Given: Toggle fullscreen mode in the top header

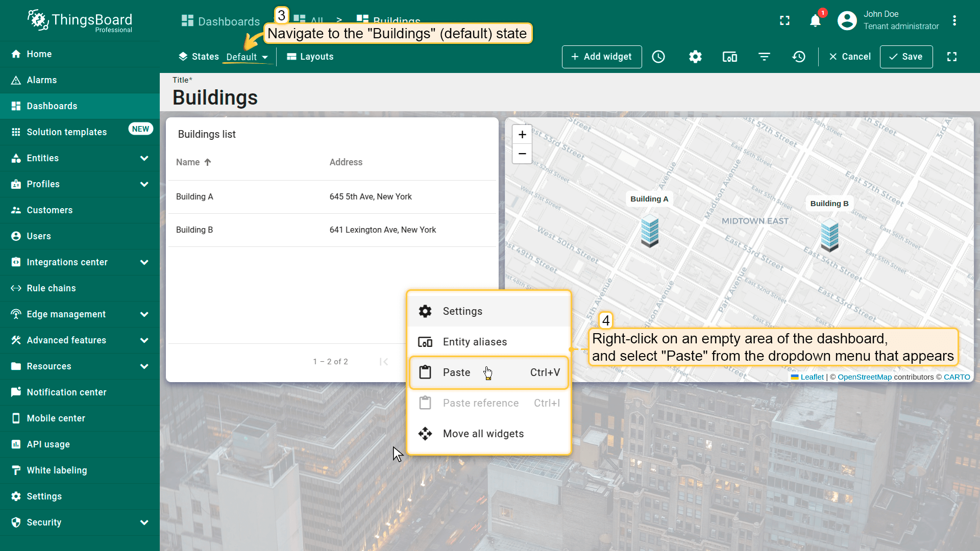Looking at the screenshot, I should tap(785, 20).
